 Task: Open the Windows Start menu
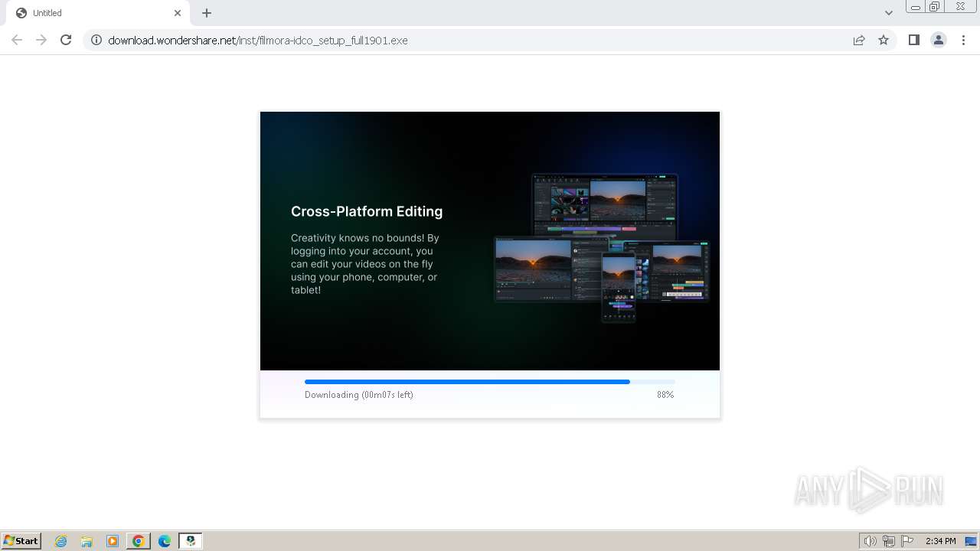tap(21, 540)
